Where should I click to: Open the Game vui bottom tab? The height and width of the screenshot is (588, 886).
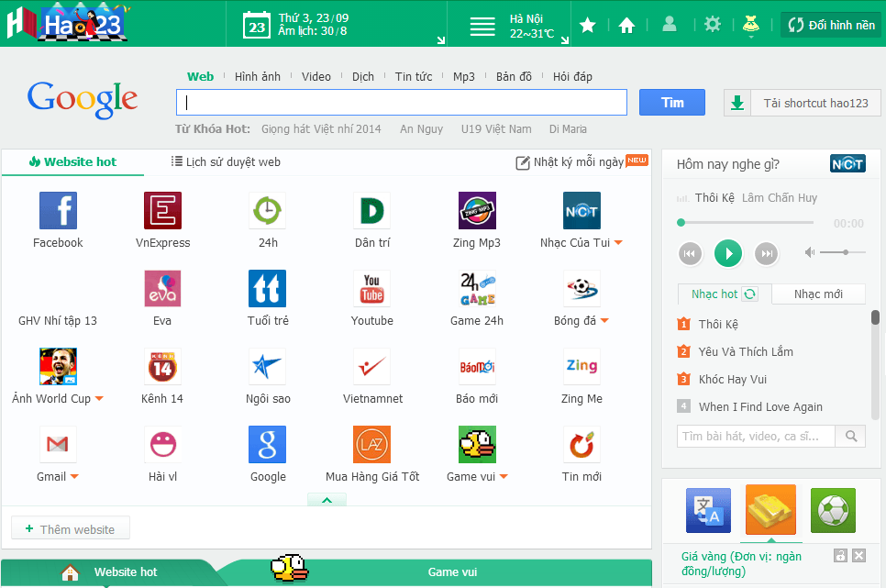click(x=452, y=572)
